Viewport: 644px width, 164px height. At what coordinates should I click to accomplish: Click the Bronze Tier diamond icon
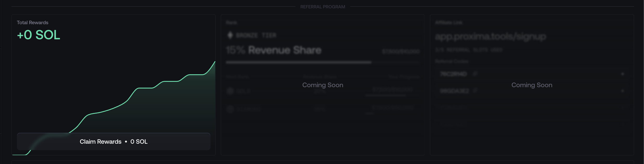[x=230, y=35]
